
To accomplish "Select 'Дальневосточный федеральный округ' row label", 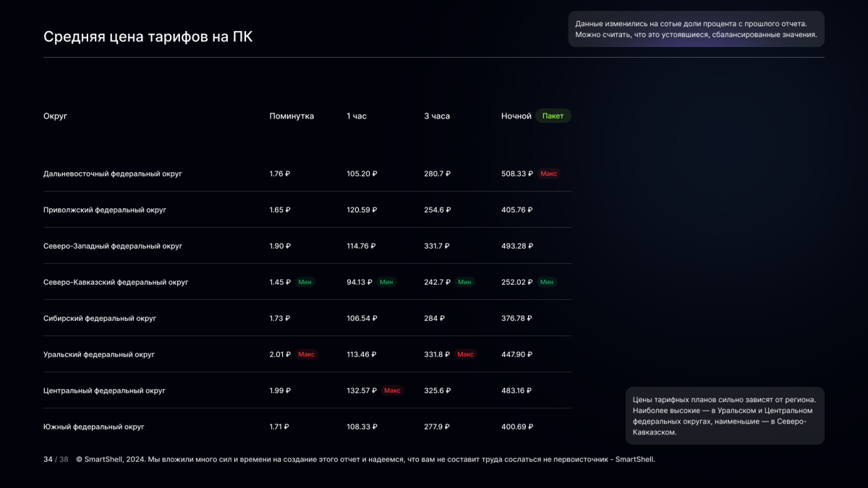I will (113, 174).
